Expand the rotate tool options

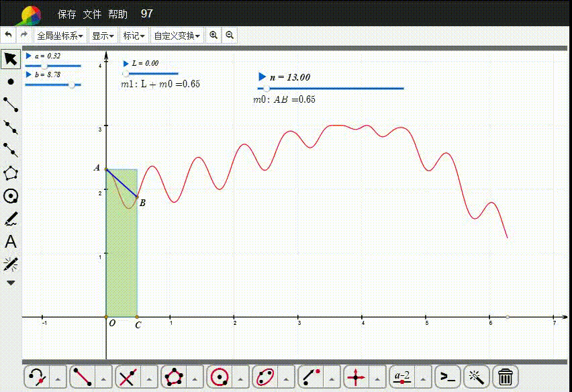tap(58, 379)
